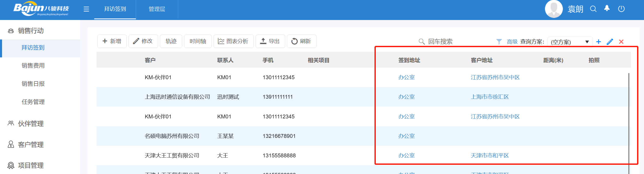Click the user avatar picture
Viewport: 644px width, 174px height.
pyautogui.click(x=554, y=9)
